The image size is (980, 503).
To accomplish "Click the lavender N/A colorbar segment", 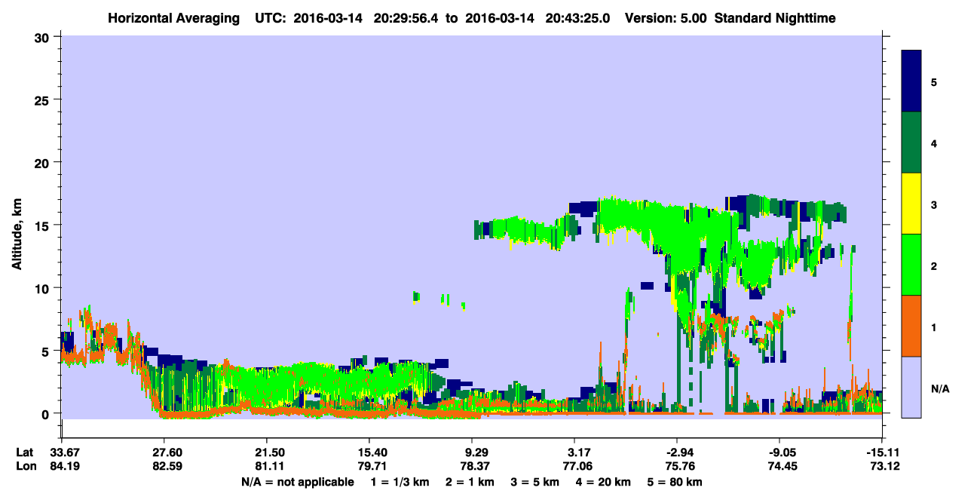I will (911, 386).
